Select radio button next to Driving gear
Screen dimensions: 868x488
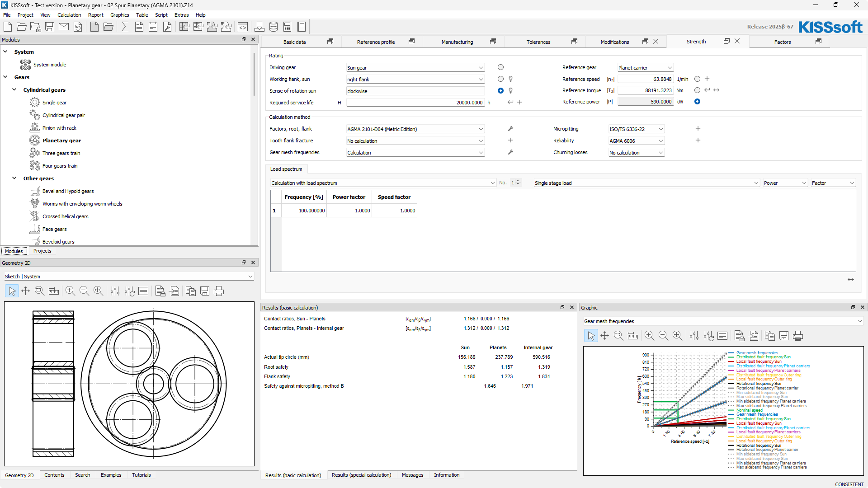click(500, 67)
